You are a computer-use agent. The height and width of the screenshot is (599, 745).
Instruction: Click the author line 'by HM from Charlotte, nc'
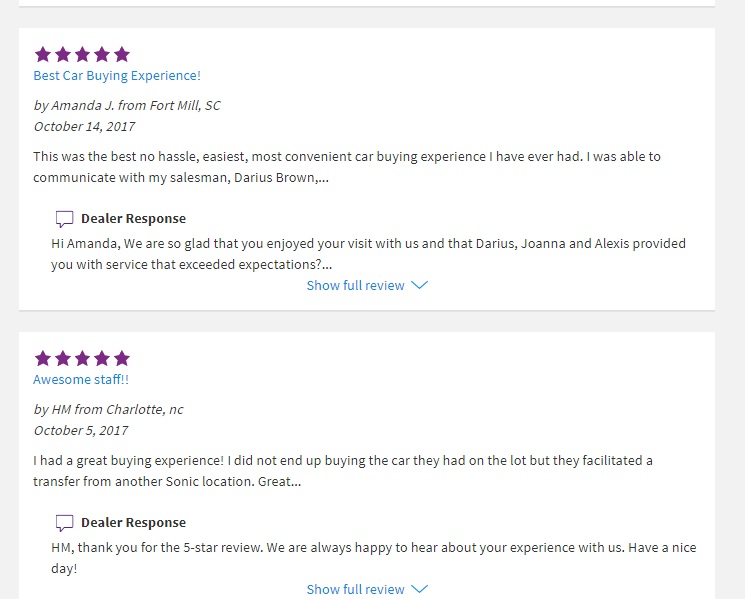pos(108,409)
